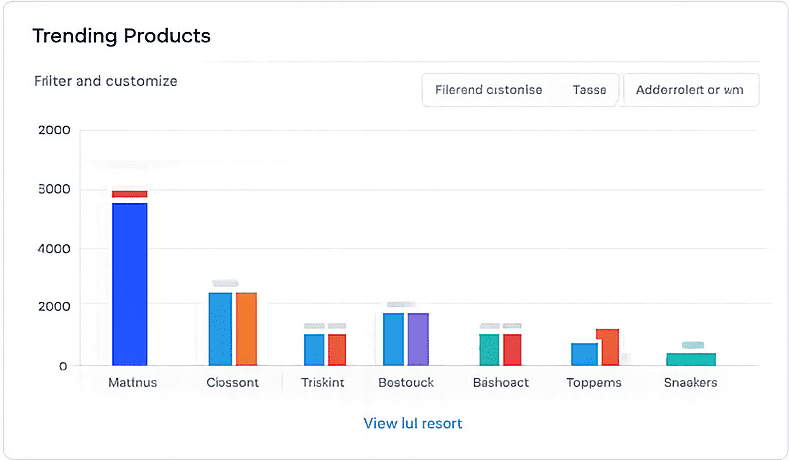The width and height of the screenshot is (789, 460).
Task: Click the '0' y-axis value
Action: [63, 366]
